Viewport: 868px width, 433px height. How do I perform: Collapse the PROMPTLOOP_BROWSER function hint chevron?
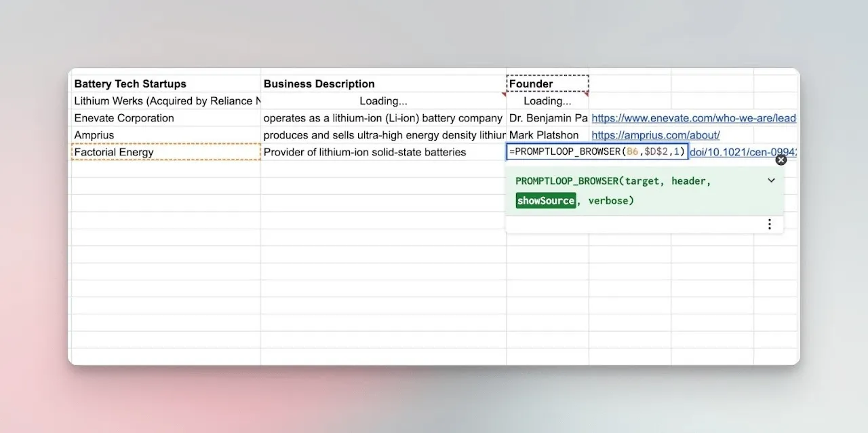[771, 181]
